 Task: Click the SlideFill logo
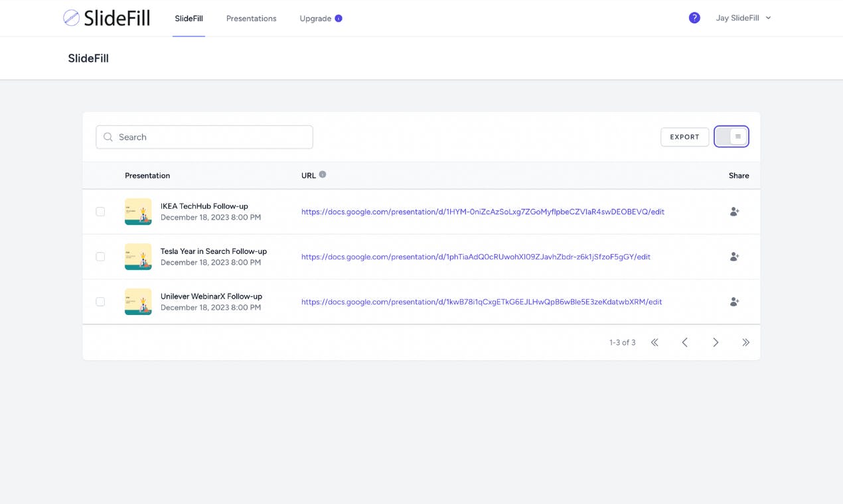[106, 18]
